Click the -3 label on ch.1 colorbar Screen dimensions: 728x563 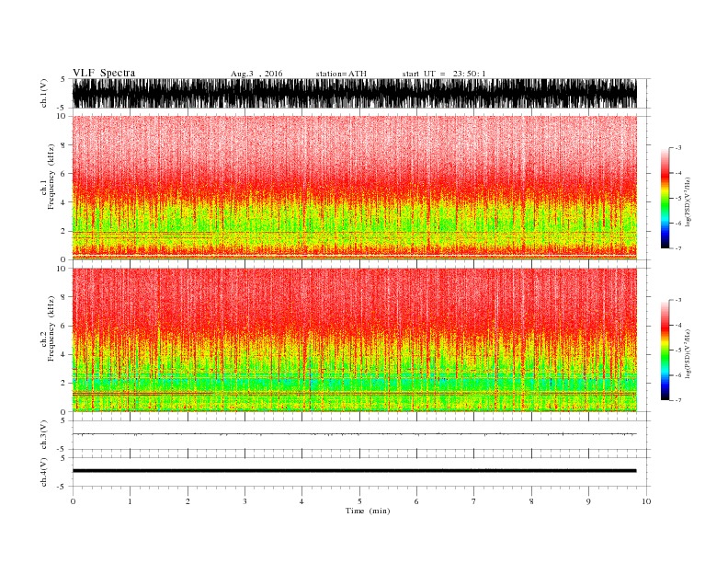point(678,148)
